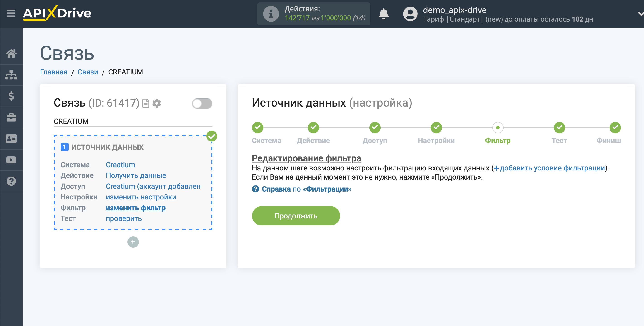Screen dimensions: 644x326
Task: Open billing dollar icon in sidebar
Action: [x=11, y=96]
